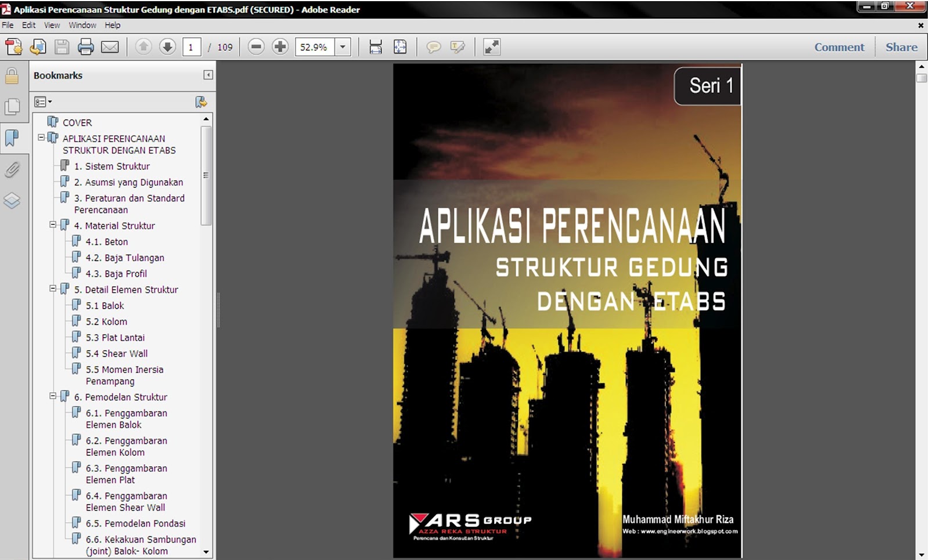This screenshot has width=929, height=560.
Task: Go to 2. Asumsi yang Digunakan bookmark
Action: [x=128, y=182]
